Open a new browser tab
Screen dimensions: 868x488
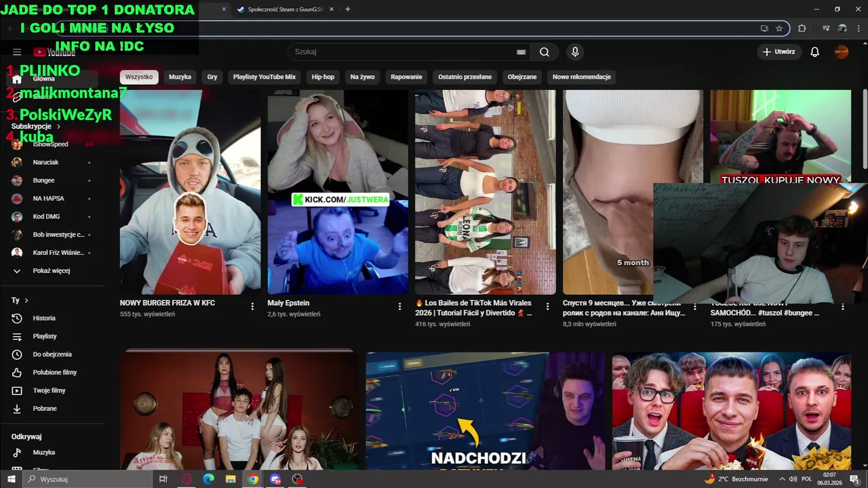(348, 9)
